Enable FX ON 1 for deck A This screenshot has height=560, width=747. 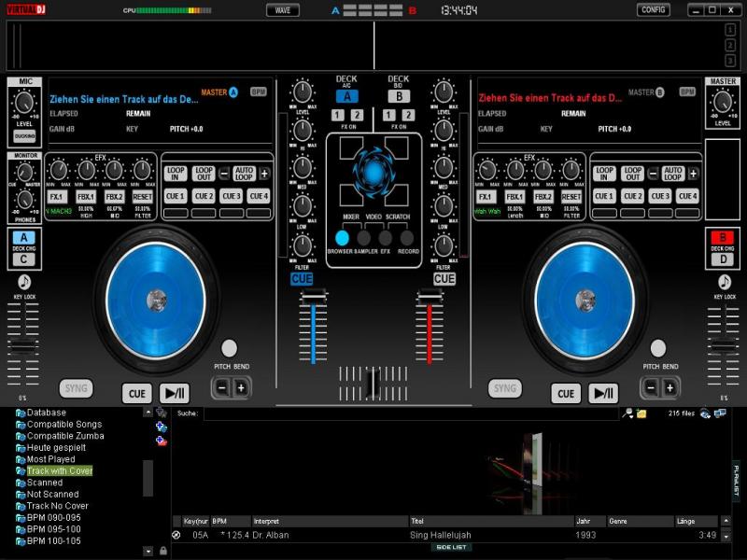(337, 115)
